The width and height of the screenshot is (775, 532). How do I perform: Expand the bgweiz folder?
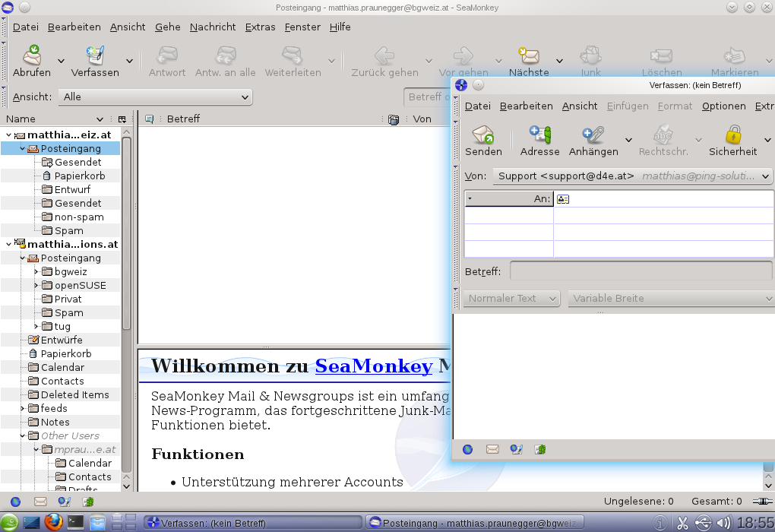point(36,271)
